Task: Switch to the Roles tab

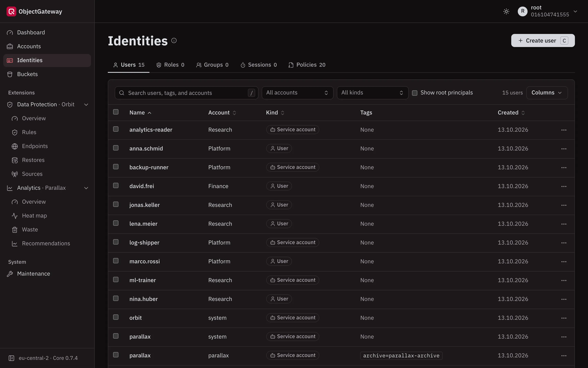Action: 170,65
